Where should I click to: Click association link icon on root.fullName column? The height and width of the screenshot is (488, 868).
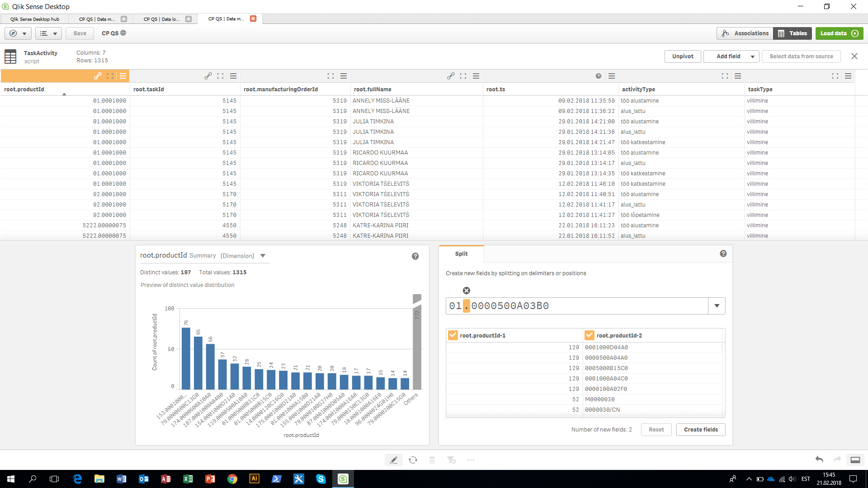click(451, 76)
